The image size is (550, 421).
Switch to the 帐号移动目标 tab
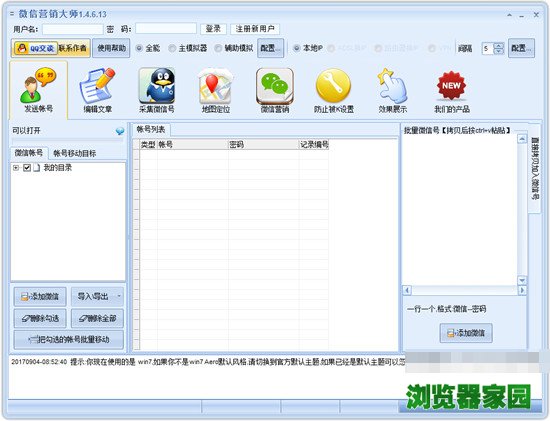[x=74, y=153]
